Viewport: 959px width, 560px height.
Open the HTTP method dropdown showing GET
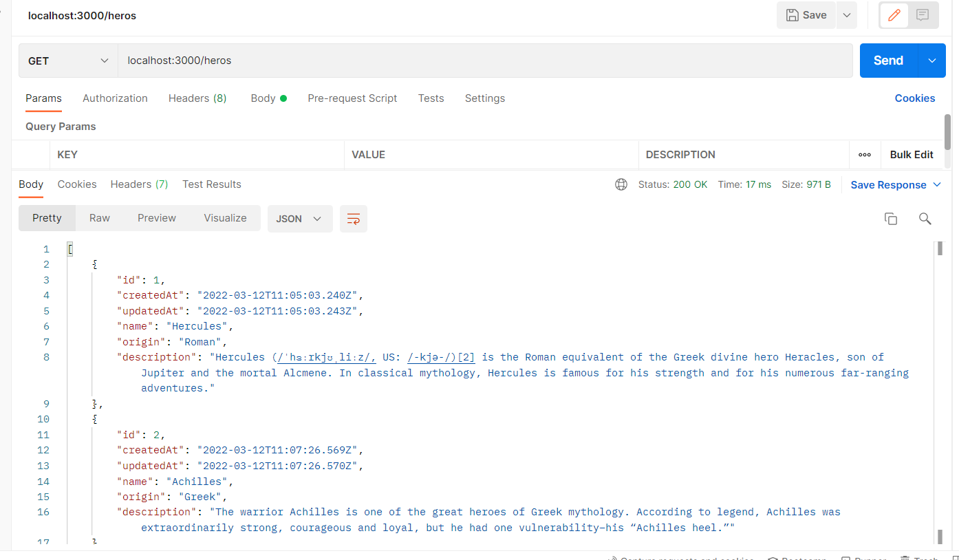click(x=67, y=60)
